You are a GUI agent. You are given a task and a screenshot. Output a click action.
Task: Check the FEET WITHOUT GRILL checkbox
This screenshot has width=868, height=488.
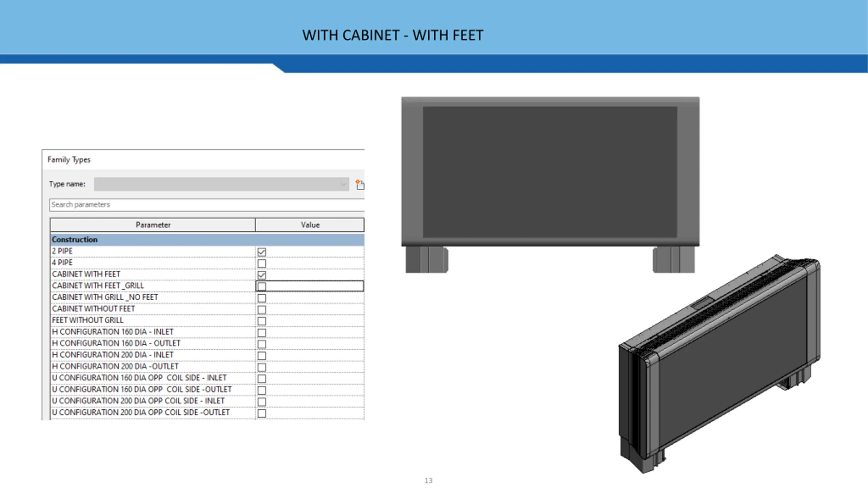(262, 321)
